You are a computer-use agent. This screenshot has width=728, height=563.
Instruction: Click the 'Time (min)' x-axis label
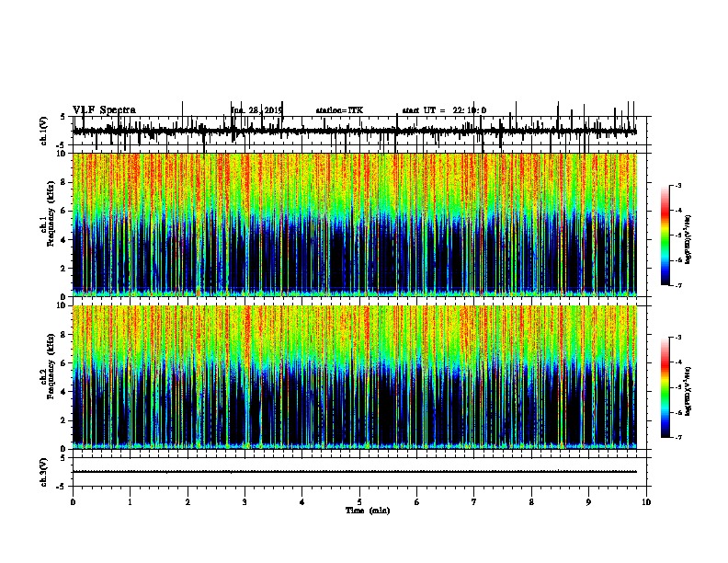[x=368, y=511]
